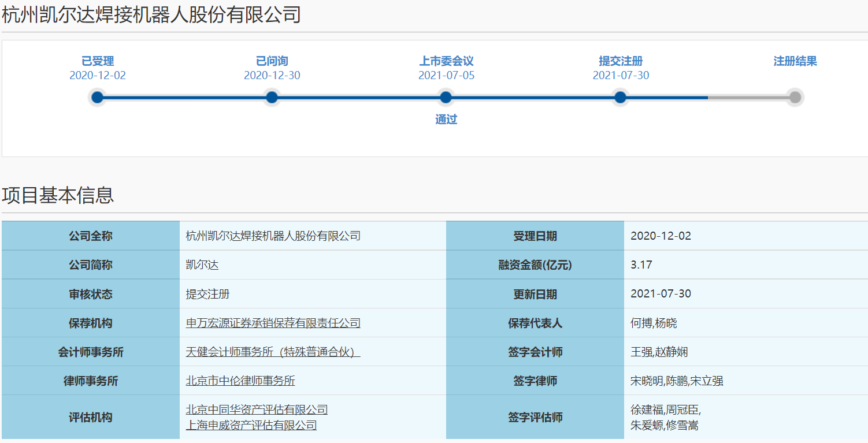Click the 宋晓明,陈鹏,宋立强 lawyers value
This screenshot has height=443, width=868.
[677, 381]
